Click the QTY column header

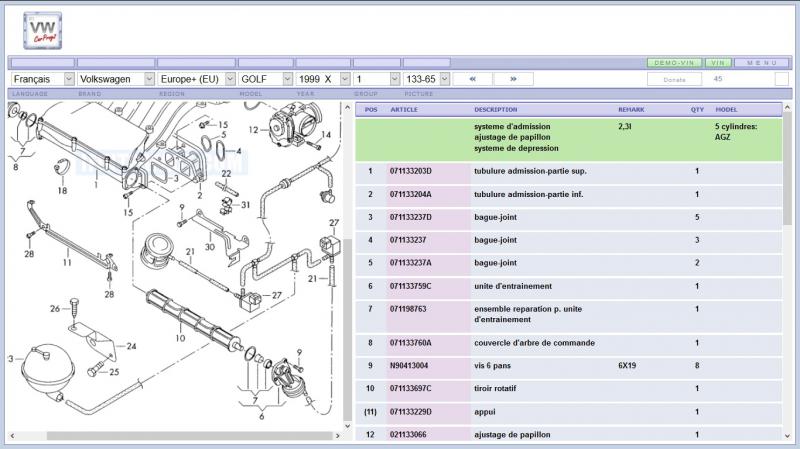tap(697, 110)
